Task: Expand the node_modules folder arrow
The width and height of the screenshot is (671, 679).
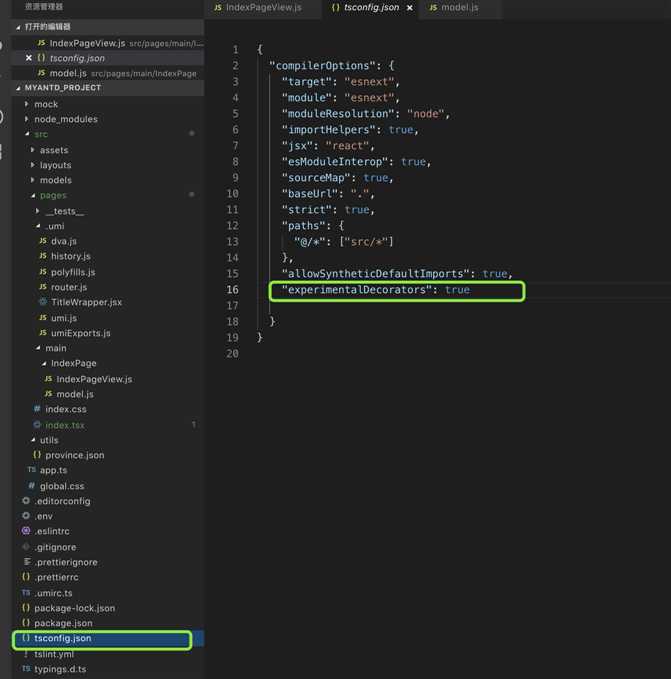Action: [x=26, y=119]
